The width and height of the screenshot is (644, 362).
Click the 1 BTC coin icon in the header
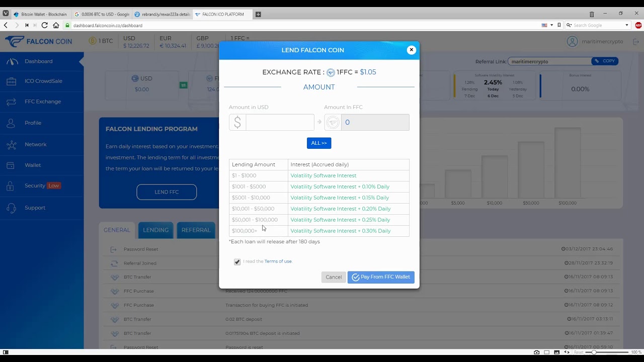coord(93,41)
